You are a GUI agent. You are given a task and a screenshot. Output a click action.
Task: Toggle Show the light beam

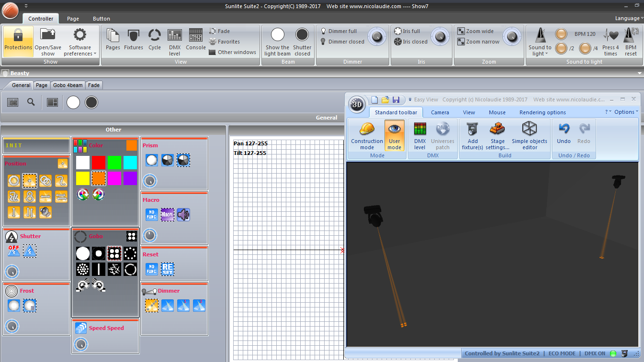click(x=278, y=41)
